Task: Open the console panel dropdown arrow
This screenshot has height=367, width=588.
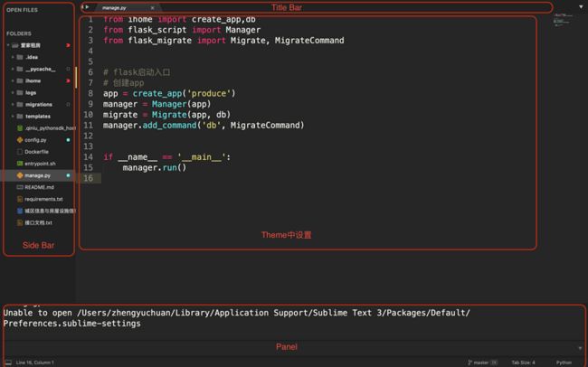Action: point(581,348)
